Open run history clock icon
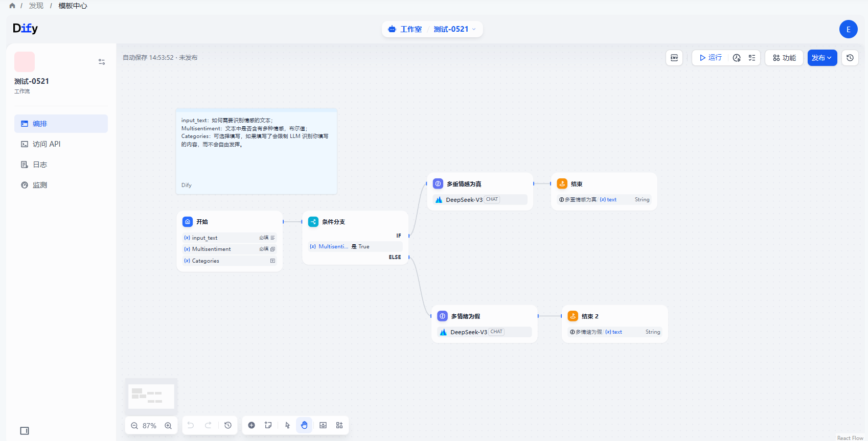Viewport: 868px width, 441px height. [x=737, y=58]
